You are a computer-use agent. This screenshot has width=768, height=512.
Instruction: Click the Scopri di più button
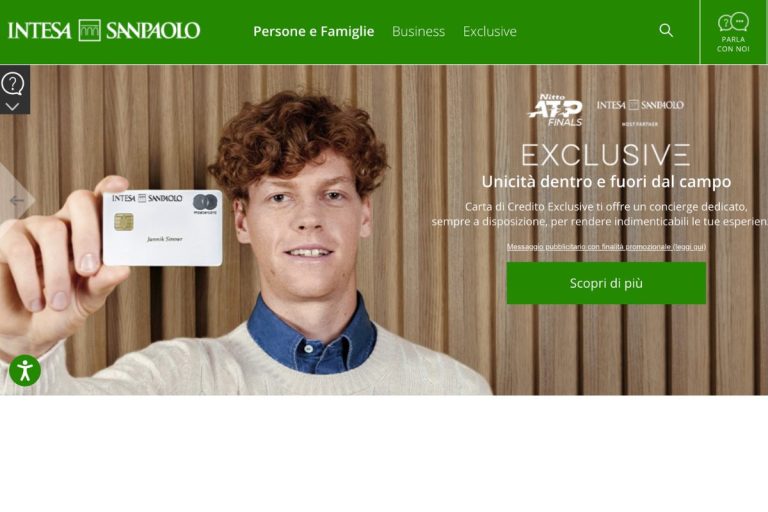pyautogui.click(x=606, y=283)
